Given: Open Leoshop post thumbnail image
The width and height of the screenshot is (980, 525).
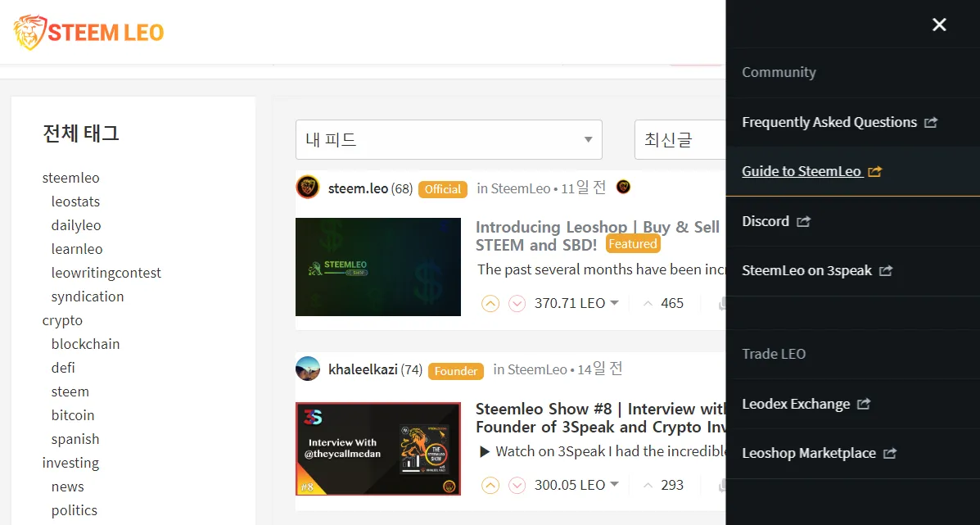Looking at the screenshot, I should click(378, 267).
